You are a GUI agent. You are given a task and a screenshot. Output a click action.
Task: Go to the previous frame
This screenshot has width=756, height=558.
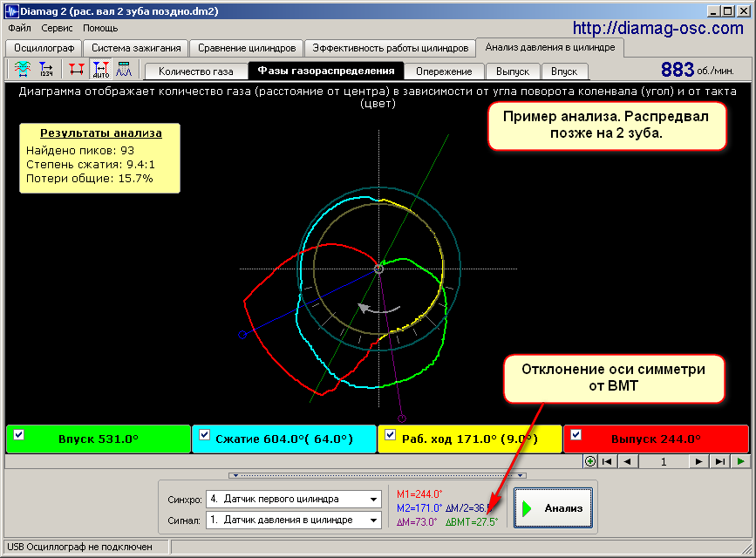coord(627,461)
